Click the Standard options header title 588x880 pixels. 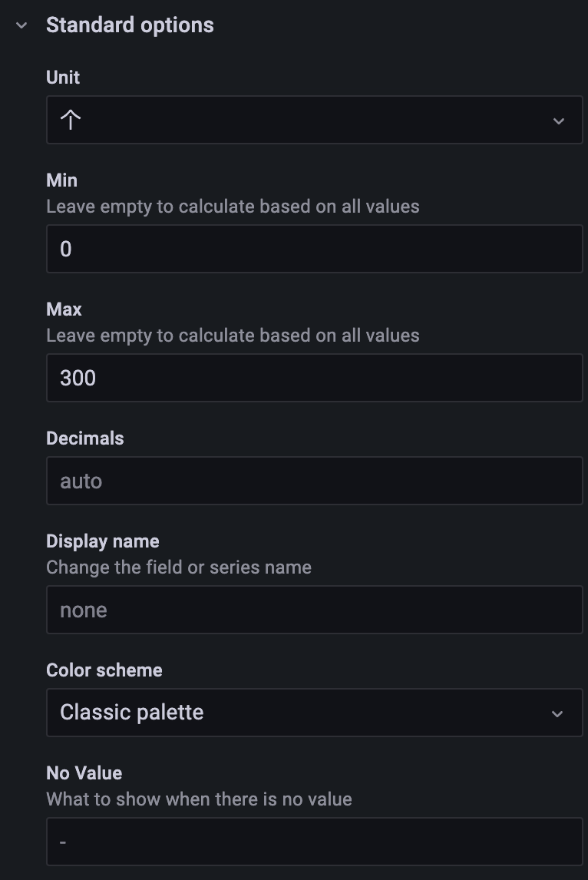coord(130,25)
